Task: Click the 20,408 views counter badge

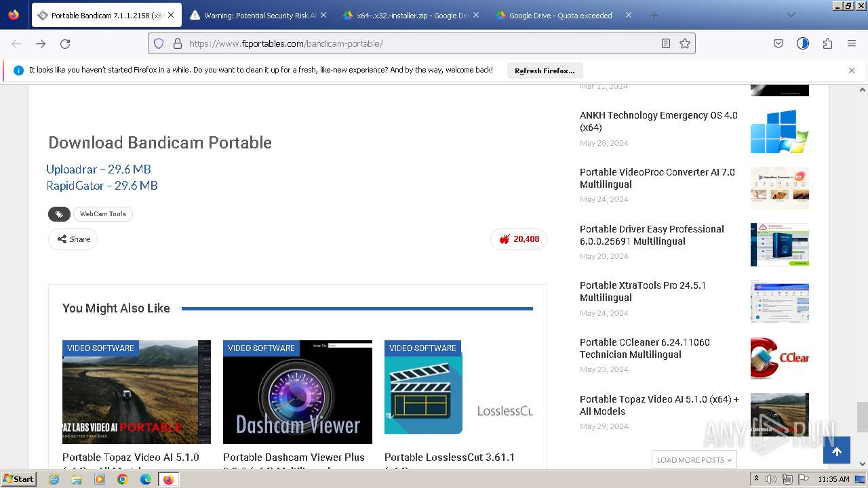Action: [519, 239]
